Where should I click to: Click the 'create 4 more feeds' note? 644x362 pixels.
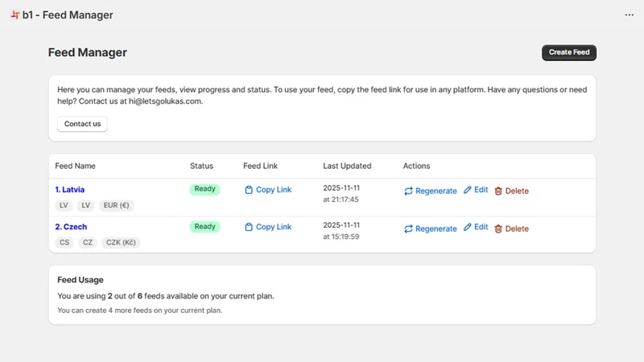tap(139, 311)
